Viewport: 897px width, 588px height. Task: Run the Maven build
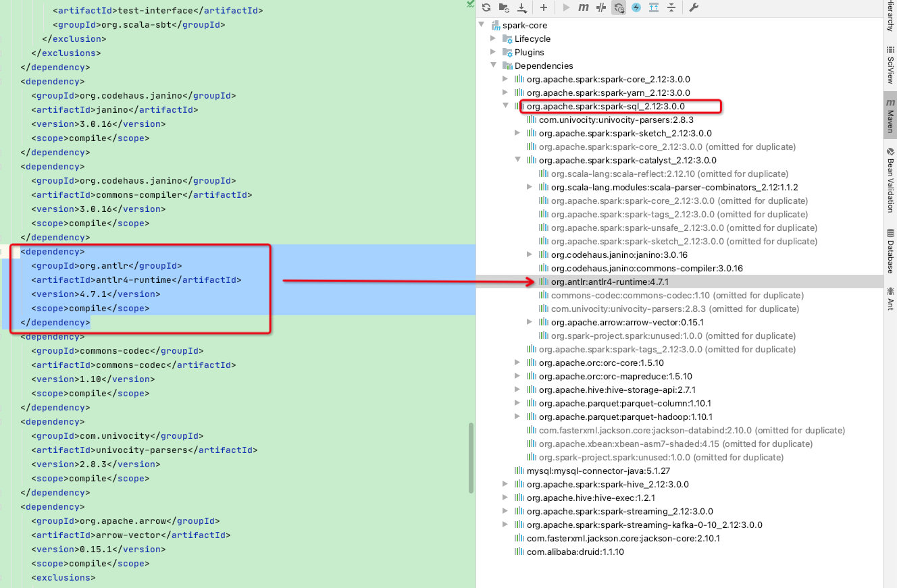click(x=566, y=7)
